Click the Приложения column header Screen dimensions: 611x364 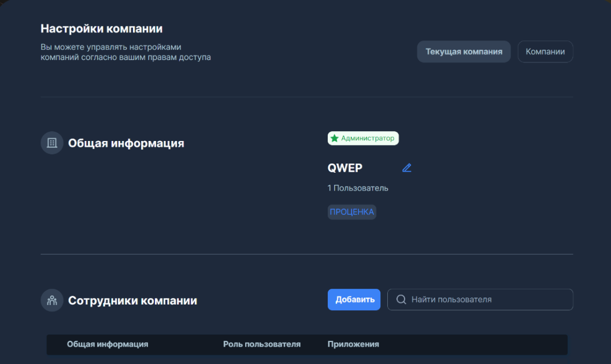click(351, 344)
